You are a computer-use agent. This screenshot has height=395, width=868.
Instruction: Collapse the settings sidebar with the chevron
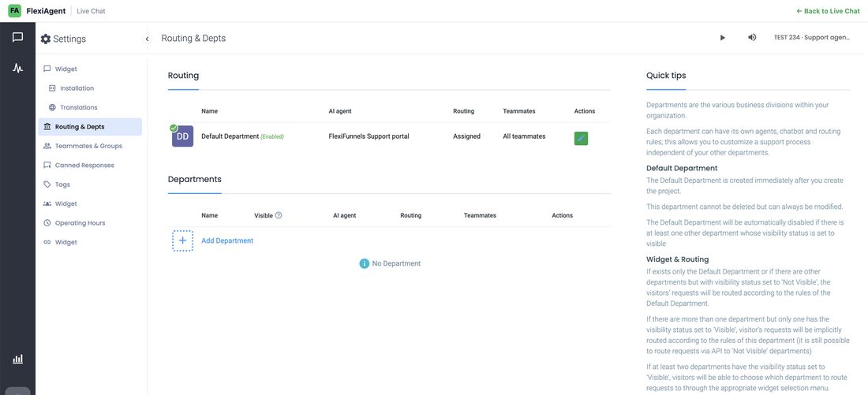[x=147, y=39]
